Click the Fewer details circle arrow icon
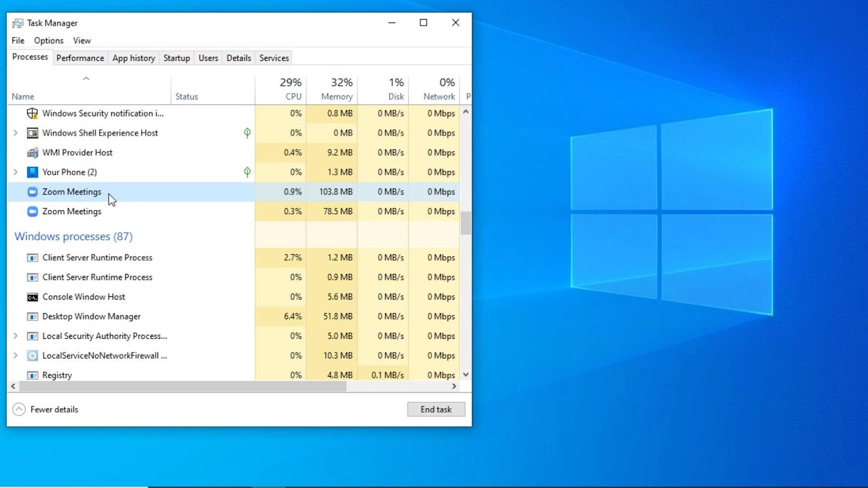Viewport: 868px width, 488px height. coord(19,409)
